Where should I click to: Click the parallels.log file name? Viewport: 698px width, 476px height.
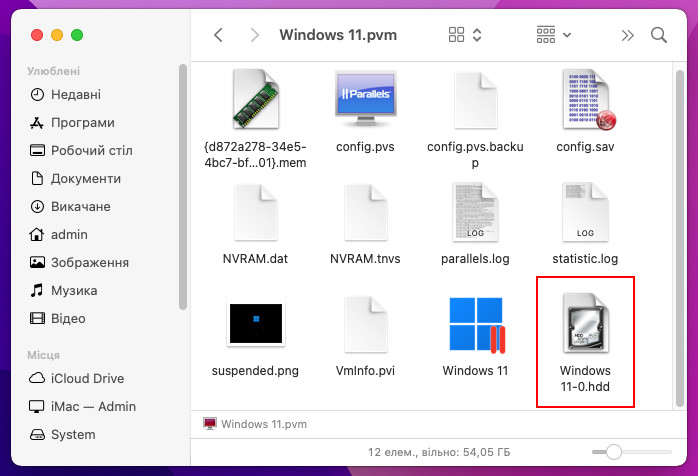pyautogui.click(x=475, y=259)
